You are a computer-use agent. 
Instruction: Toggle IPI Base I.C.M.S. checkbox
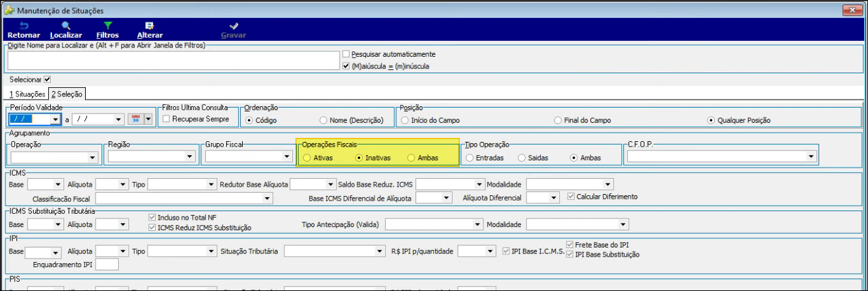[507, 251]
